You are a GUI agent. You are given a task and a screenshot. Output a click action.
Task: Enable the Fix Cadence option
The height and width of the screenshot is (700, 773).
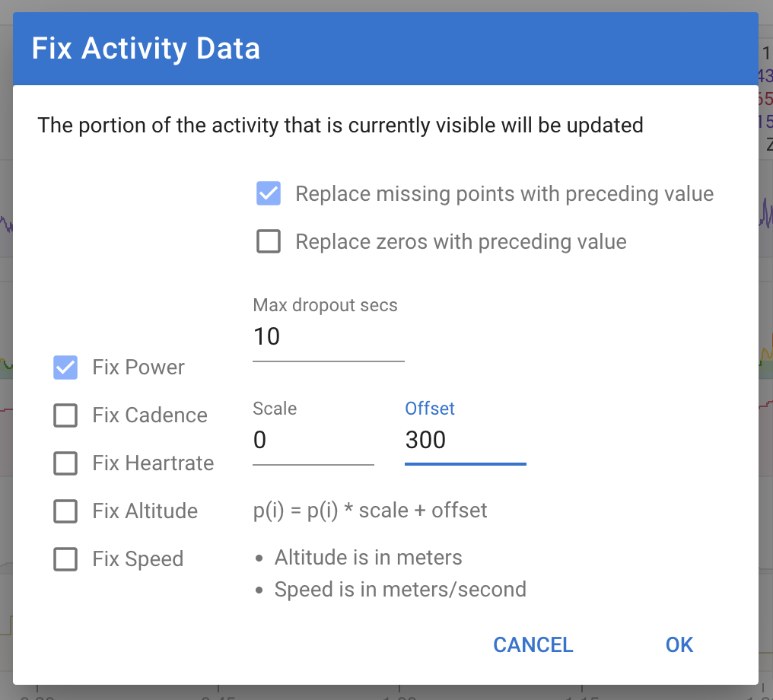pos(65,415)
